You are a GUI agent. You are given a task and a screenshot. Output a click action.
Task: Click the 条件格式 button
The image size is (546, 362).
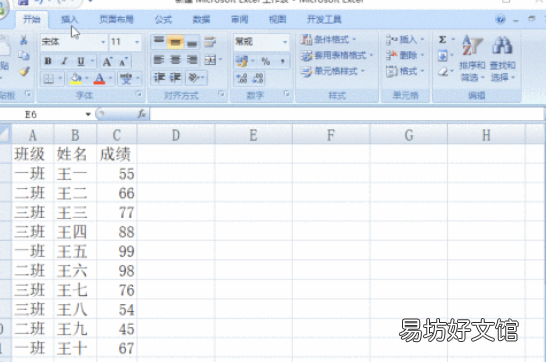pos(329,39)
